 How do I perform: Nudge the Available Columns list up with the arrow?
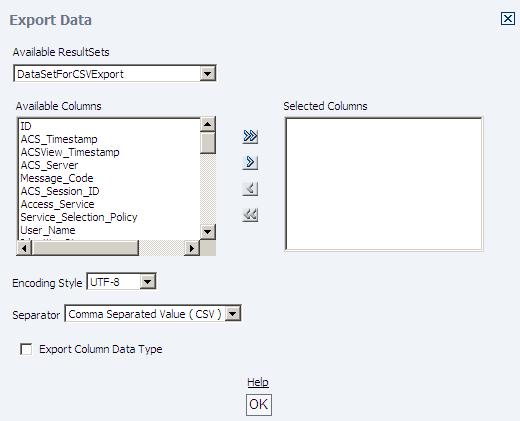[208, 125]
